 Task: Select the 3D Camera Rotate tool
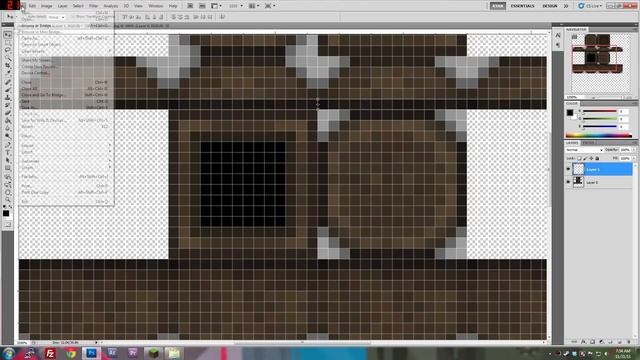point(7,185)
